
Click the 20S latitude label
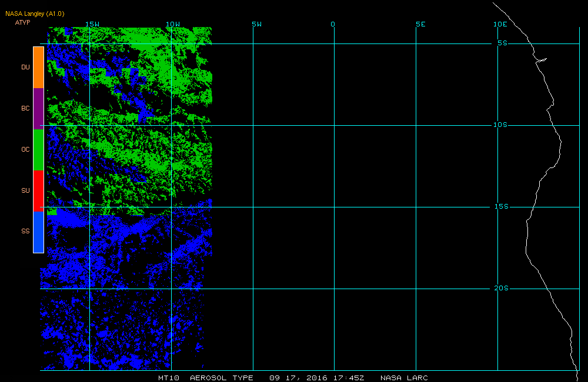click(x=502, y=289)
